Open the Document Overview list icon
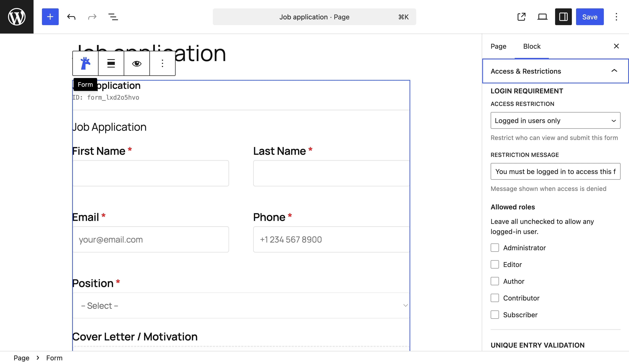 click(113, 17)
